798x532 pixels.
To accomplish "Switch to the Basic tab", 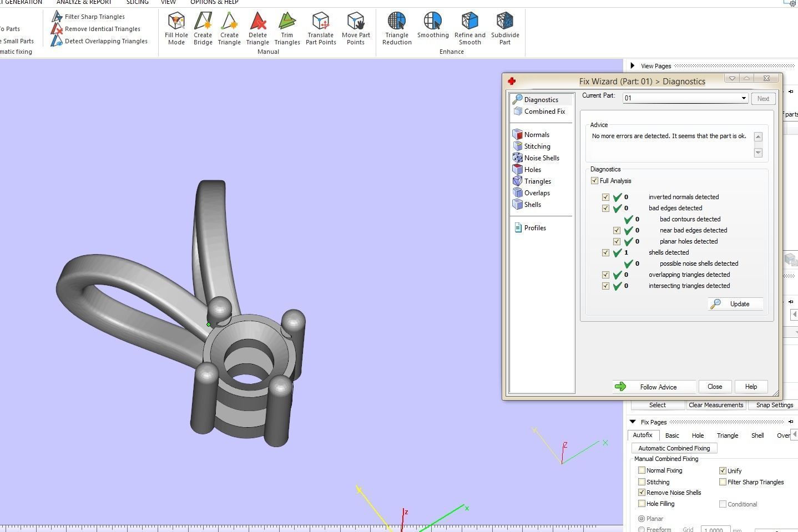I will pos(672,436).
